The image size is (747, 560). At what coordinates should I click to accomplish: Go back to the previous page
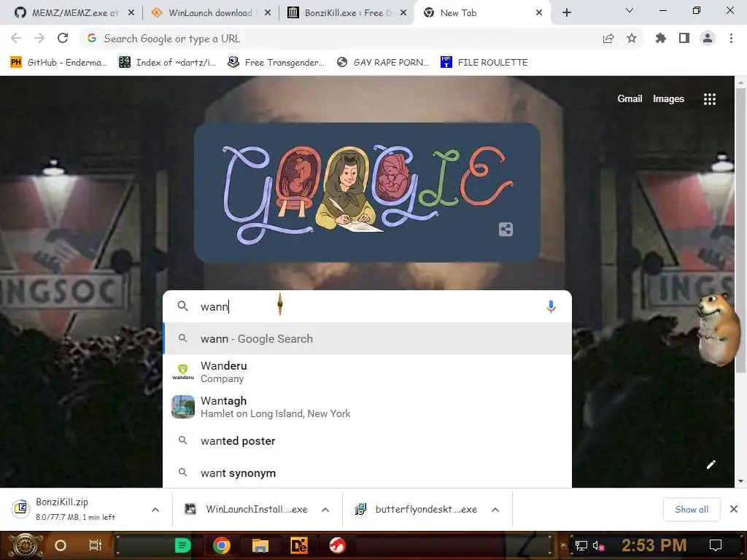click(16, 39)
